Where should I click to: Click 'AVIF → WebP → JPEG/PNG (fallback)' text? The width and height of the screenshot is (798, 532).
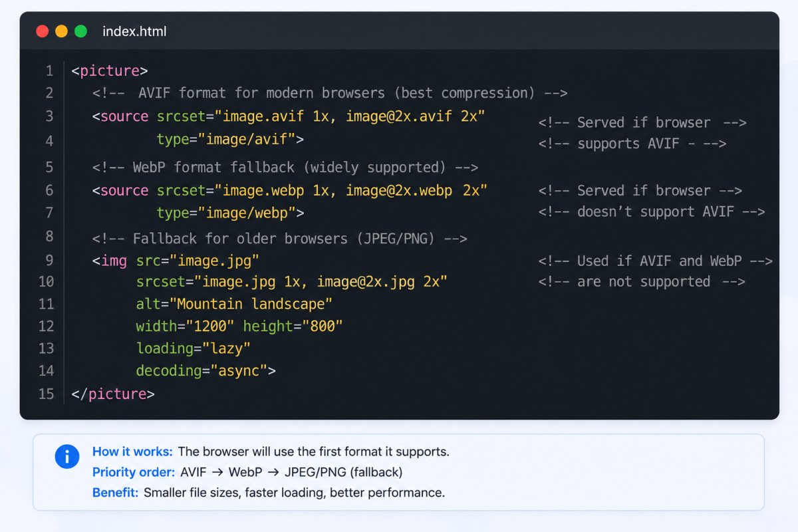pos(291,472)
